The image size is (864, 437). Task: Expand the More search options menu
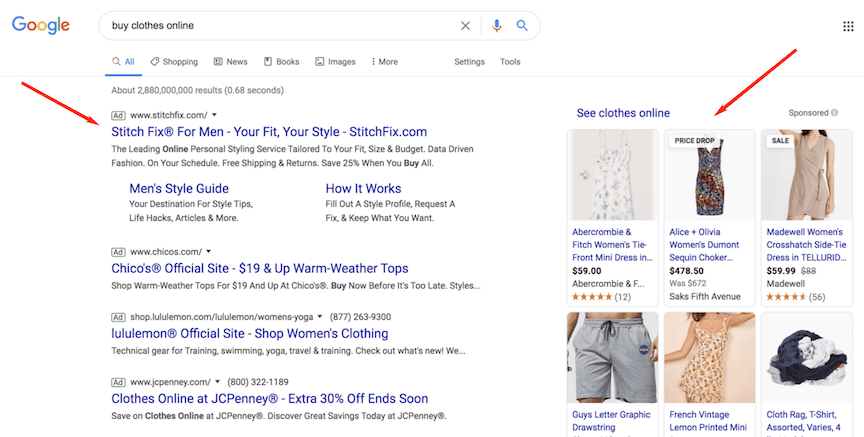point(384,62)
